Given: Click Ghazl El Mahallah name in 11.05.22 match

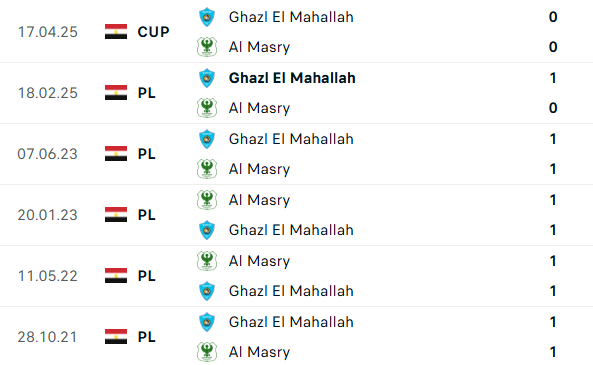Looking at the screenshot, I should pos(291,291).
